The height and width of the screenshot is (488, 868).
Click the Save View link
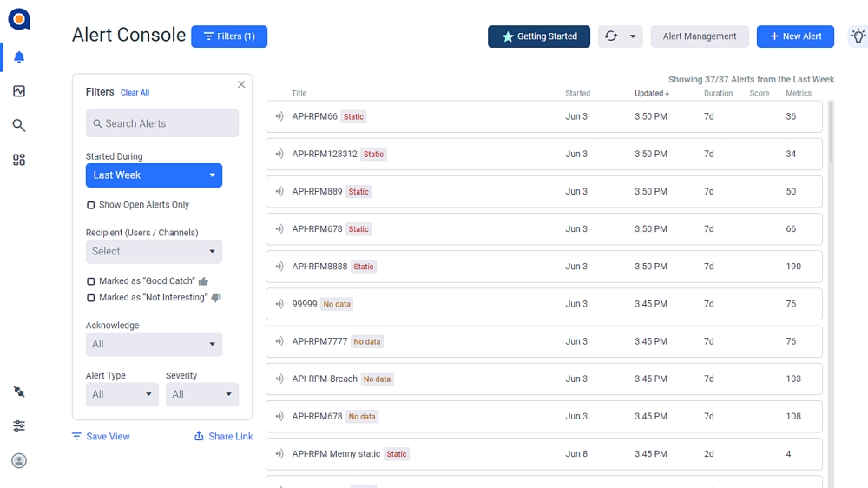(108, 437)
